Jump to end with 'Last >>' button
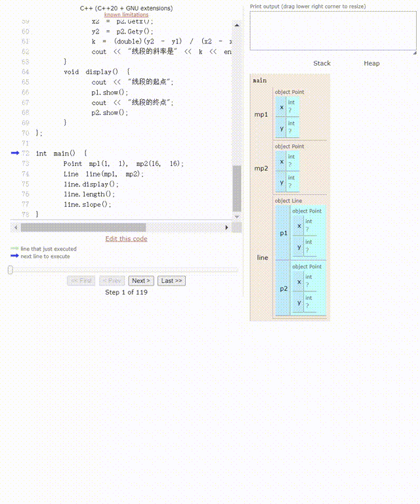This screenshot has width=420, height=504. click(171, 281)
